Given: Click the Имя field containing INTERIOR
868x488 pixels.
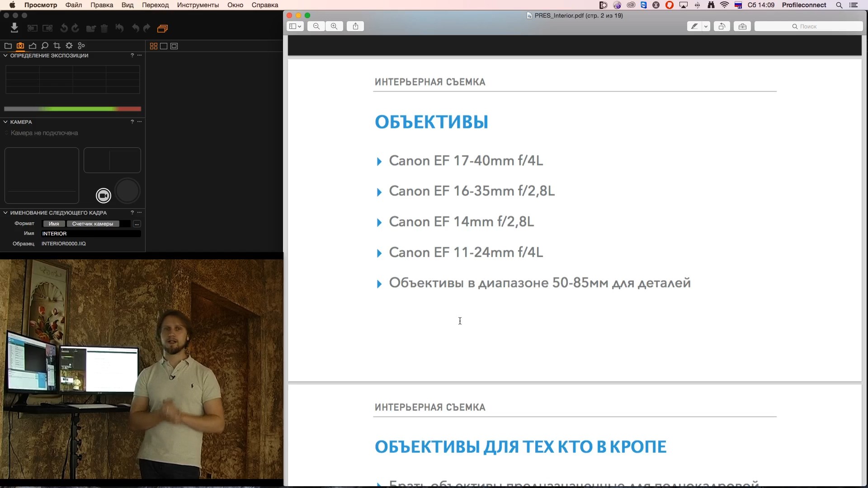Looking at the screenshot, I should (x=91, y=234).
